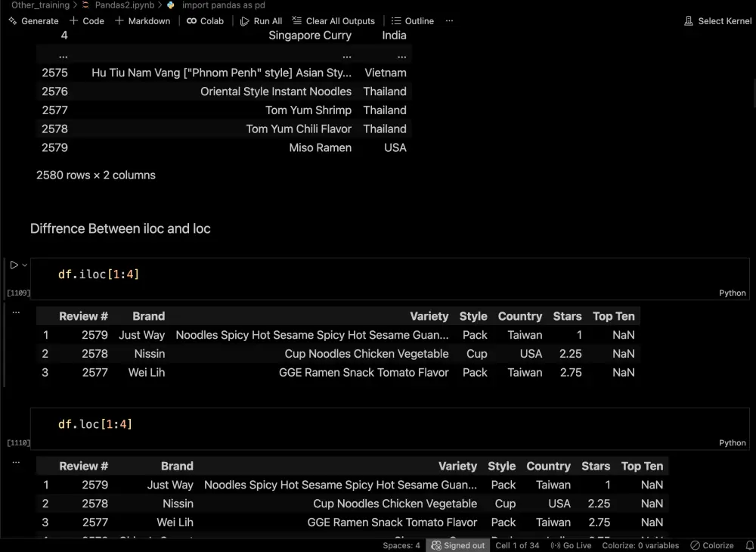756x552 pixels.
Task: Click row index 2579 in the top table
Action: click(55, 147)
